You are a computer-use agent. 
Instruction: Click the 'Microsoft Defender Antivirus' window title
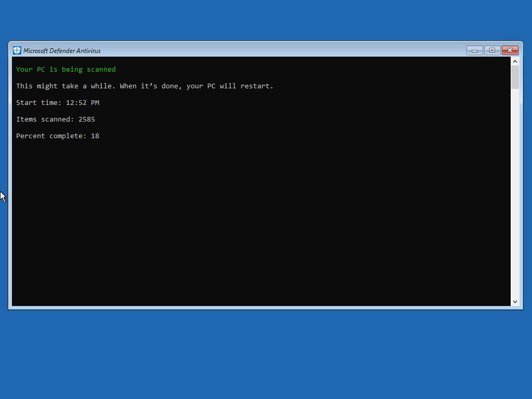point(62,51)
